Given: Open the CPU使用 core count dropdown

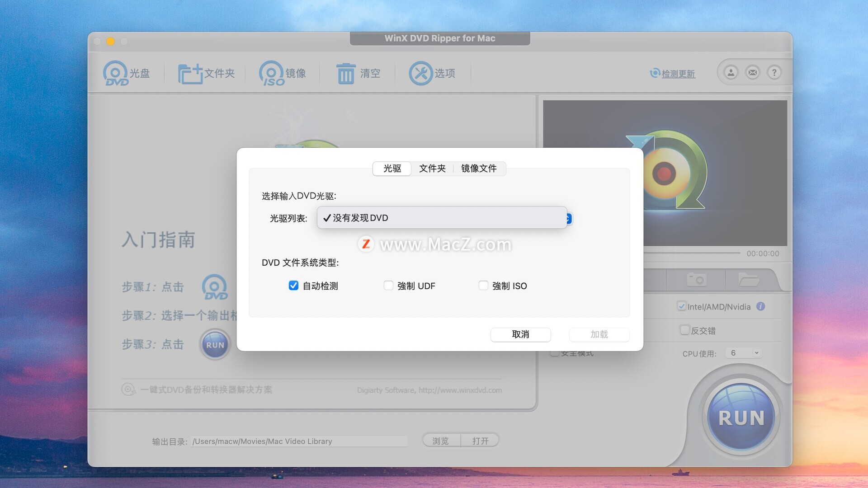Looking at the screenshot, I should (x=743, y=353).
